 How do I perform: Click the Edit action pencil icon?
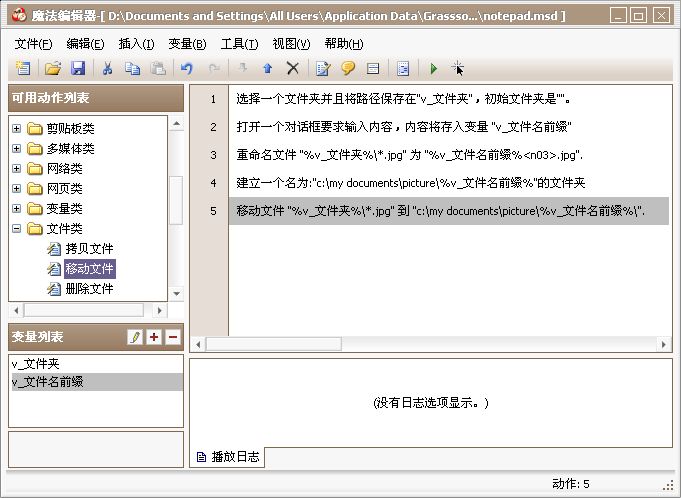click(323, 68)
